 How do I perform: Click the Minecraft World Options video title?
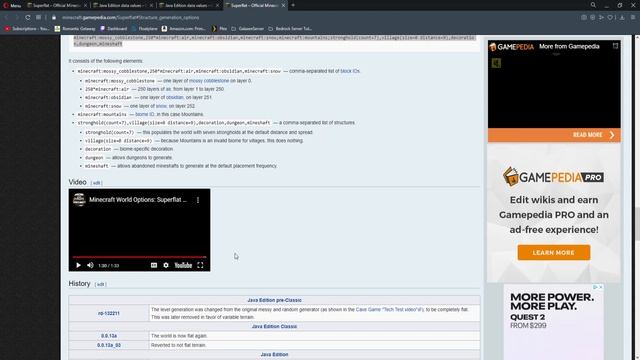click(x=138, y=200)
